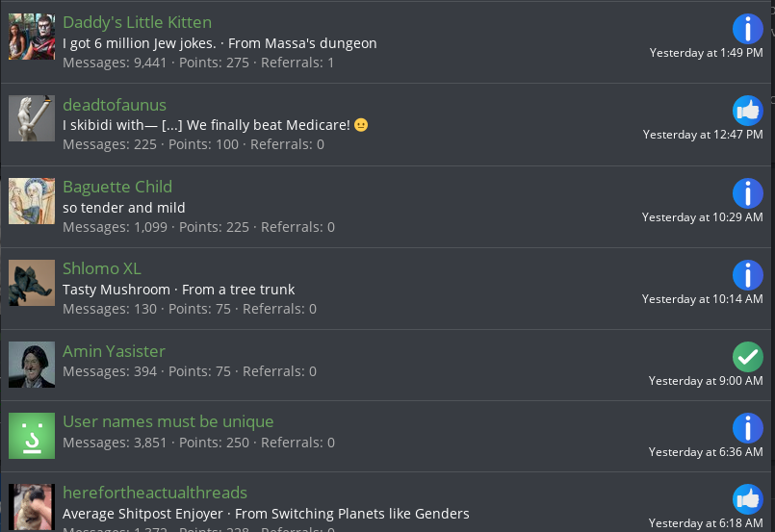Click the thumbs-up icon in herefortheactualthreads row
This screenshot has width=775, height=532.
(747, 498)
